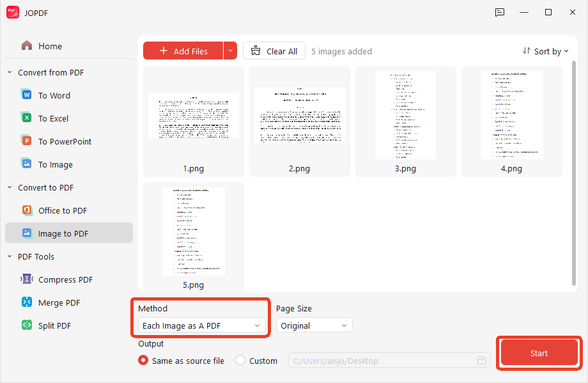Select the 1.png thumbnail
588x383 pixels.
[194, 121]
